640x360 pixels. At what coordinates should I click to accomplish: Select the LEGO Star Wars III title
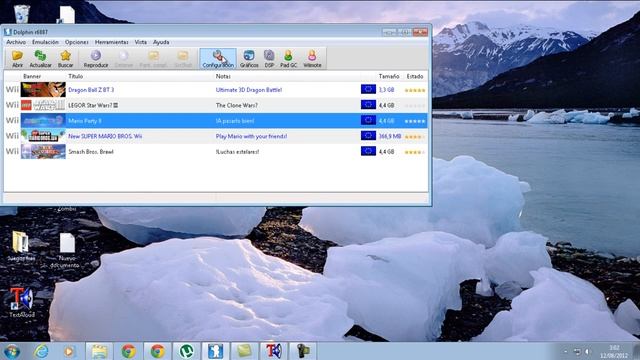(93, 105)
